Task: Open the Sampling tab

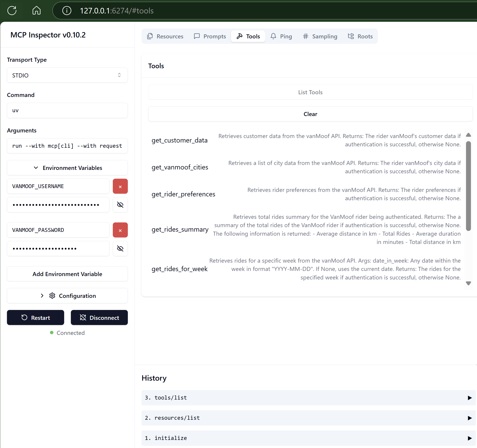Action: coord(320,36)
